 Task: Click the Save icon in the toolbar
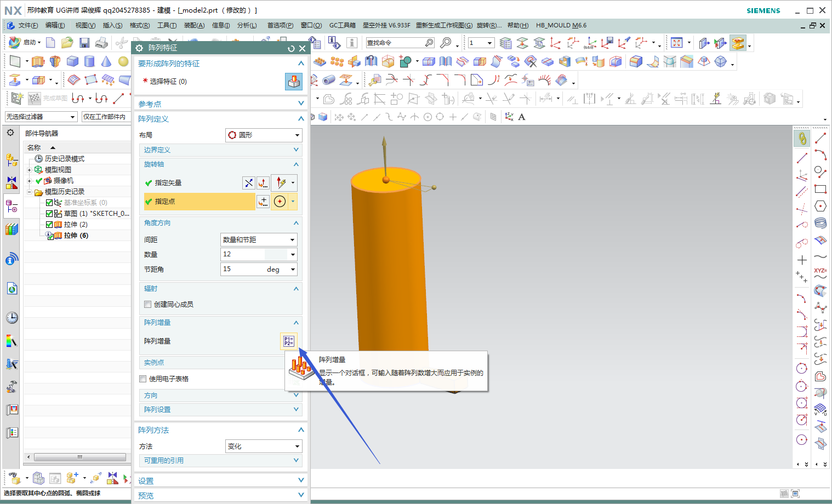(x=84, y=43)
